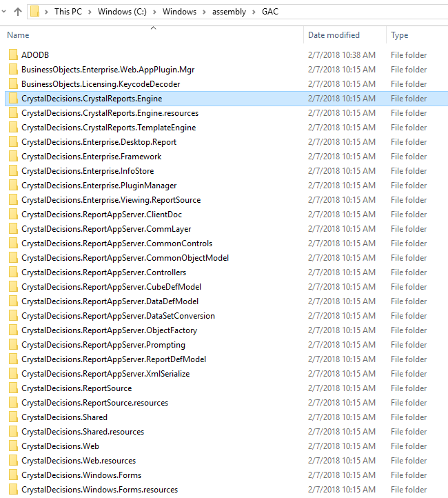
Task: Click CrystalDecisions.ReportAppServer.CommLayer folder icon
Action: 13,229
